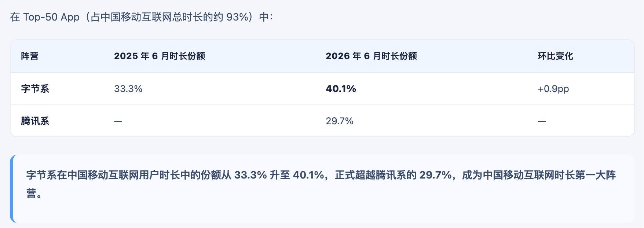Click the 阵营 column header
644x228 pixels.
click(30, 56)
